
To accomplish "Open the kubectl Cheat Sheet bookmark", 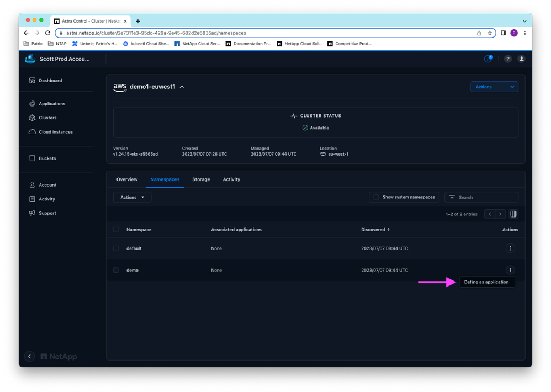I will (146, 44).
